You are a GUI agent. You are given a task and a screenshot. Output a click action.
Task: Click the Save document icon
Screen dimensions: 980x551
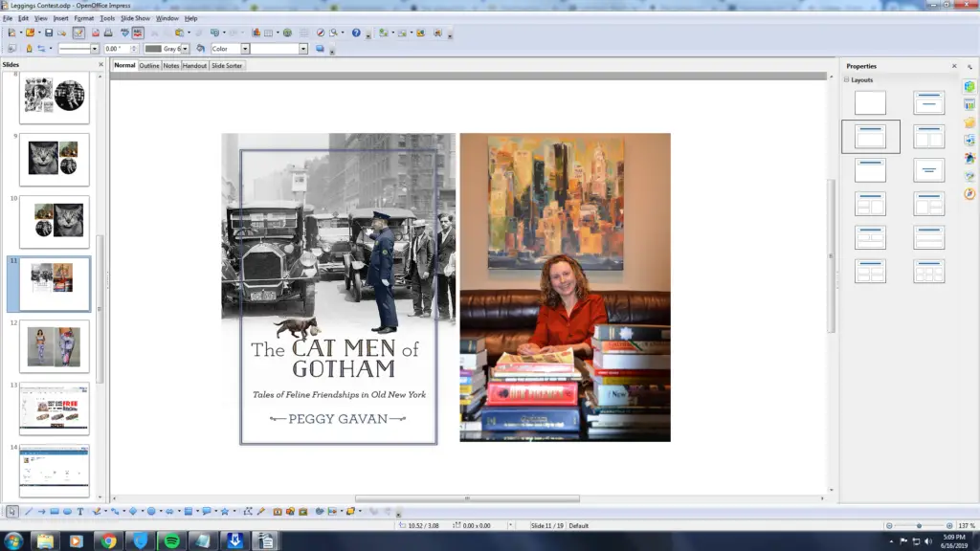49,33
